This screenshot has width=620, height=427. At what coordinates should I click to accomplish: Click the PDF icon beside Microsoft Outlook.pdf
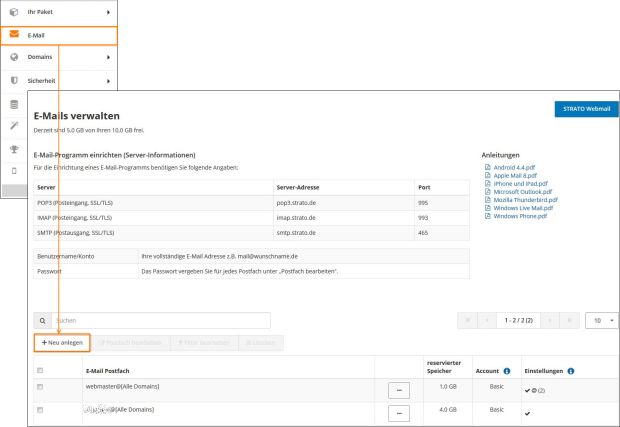[488, 191]
